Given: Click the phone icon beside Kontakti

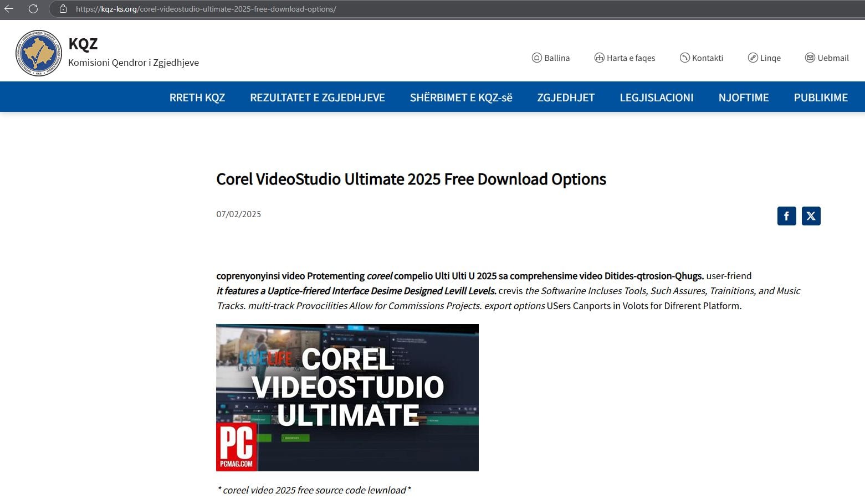Looking at the screenshot, I should click(x=684, y=58).
